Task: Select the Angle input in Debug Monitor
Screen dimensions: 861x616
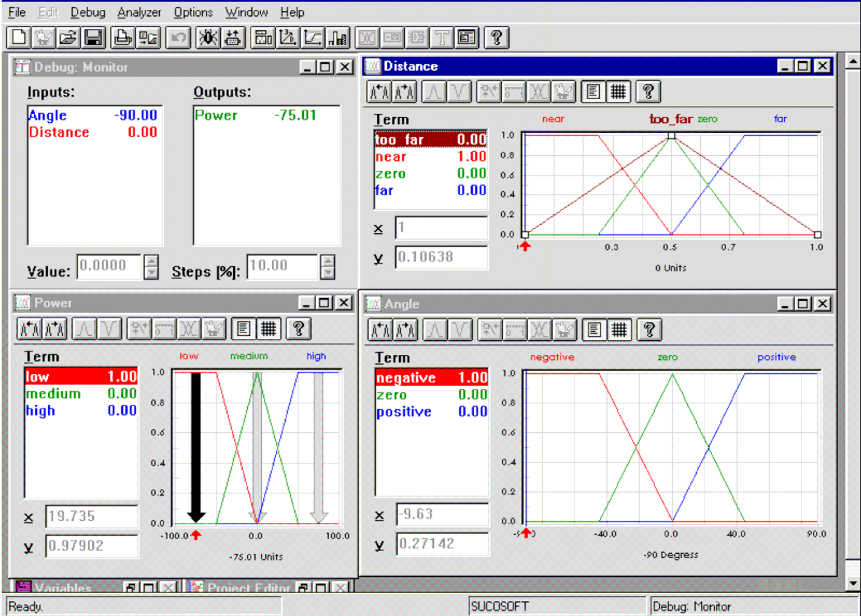Action: (x=93, y=115)
